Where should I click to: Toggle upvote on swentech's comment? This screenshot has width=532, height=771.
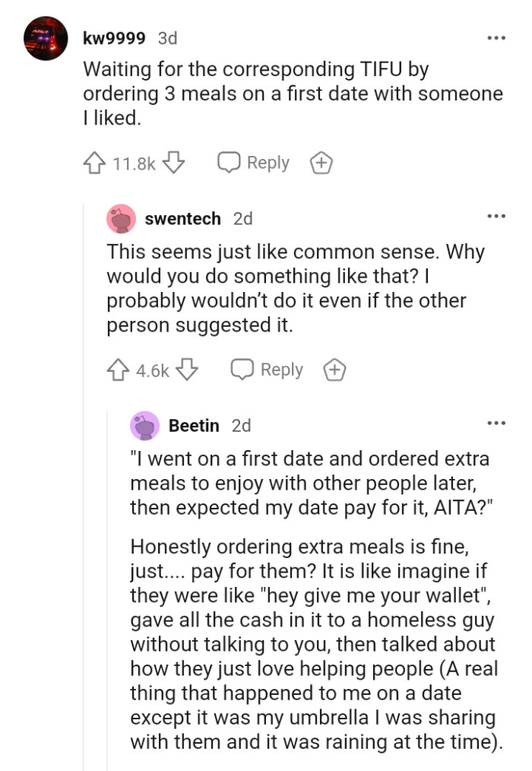118,370
